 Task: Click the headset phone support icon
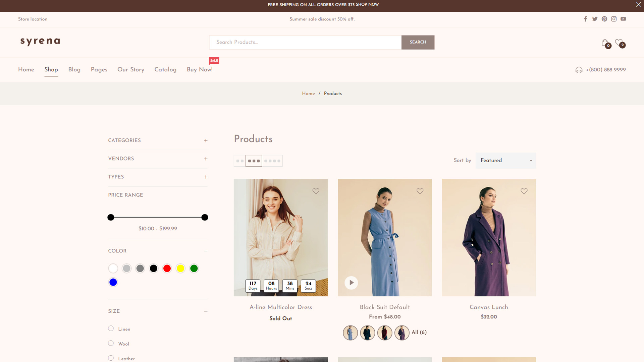click(579, 70)
